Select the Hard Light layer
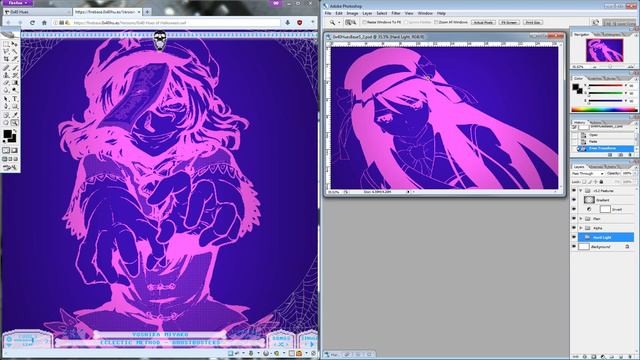640x360 pixels. [x=606, y=237]
